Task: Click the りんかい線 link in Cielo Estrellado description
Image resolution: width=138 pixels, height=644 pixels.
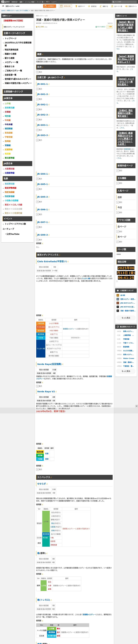Action: tap(86, 279)
